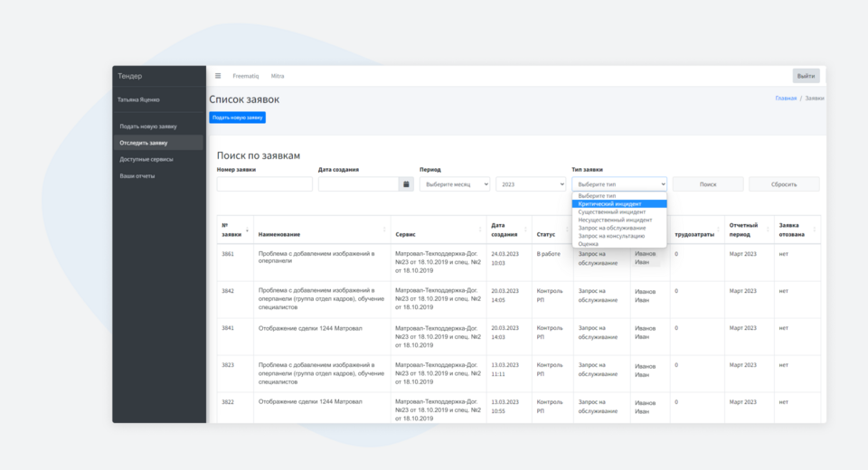The image size is (868, 470).
Task: Toggle the hamburger sidebar menu icon
Action: coord(218,76)
